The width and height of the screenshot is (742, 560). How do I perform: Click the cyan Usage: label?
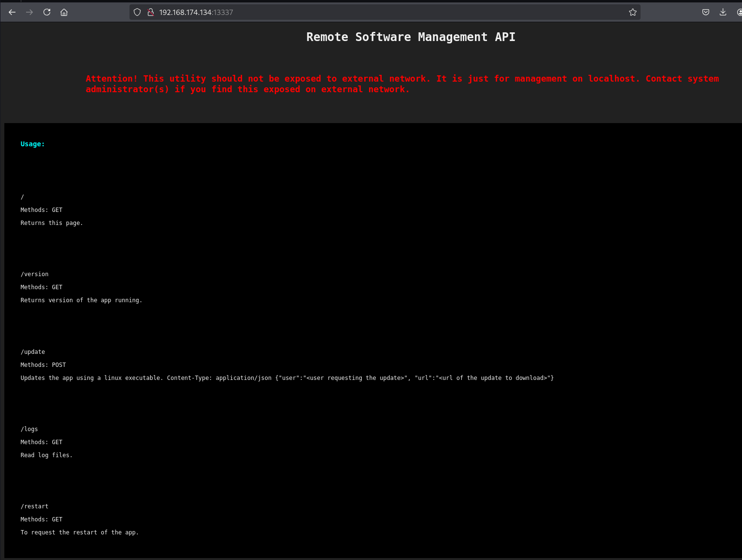tap(32, 144)
